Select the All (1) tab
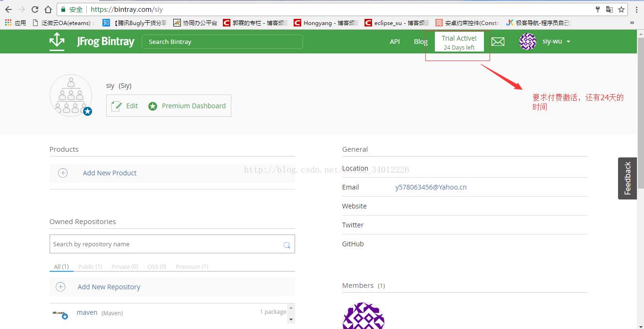Image resolution: width=644 pixels, height=329 pixels. coord(61,267)
